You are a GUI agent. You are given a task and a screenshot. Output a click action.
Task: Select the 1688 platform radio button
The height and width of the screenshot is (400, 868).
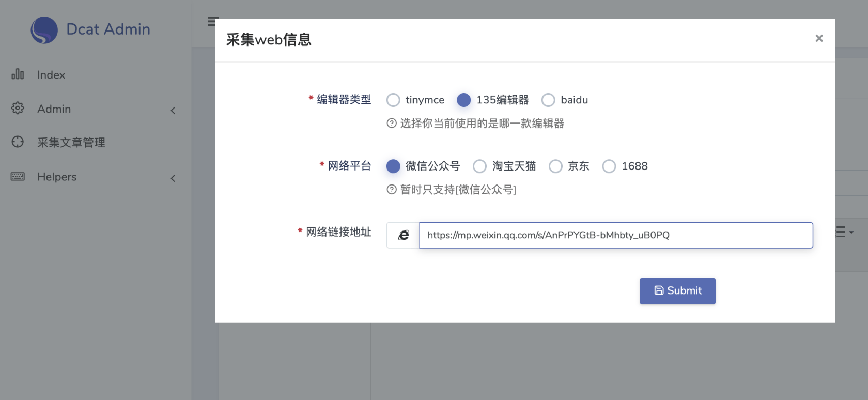609,166
